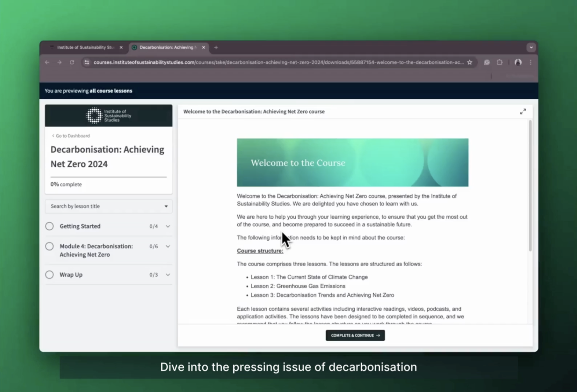Toggle the Wrap Up completion circle
Viewport: 577px width, 392px height.
pos(49,275)
